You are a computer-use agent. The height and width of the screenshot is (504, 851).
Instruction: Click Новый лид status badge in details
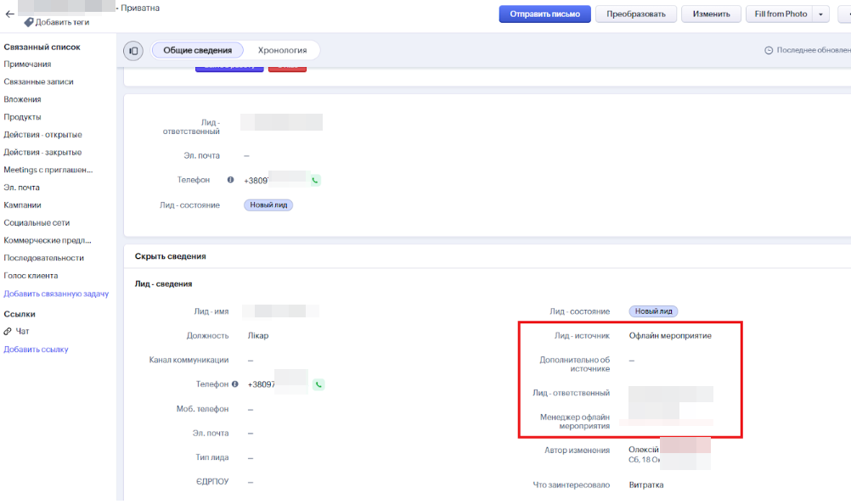coord(653,311)
